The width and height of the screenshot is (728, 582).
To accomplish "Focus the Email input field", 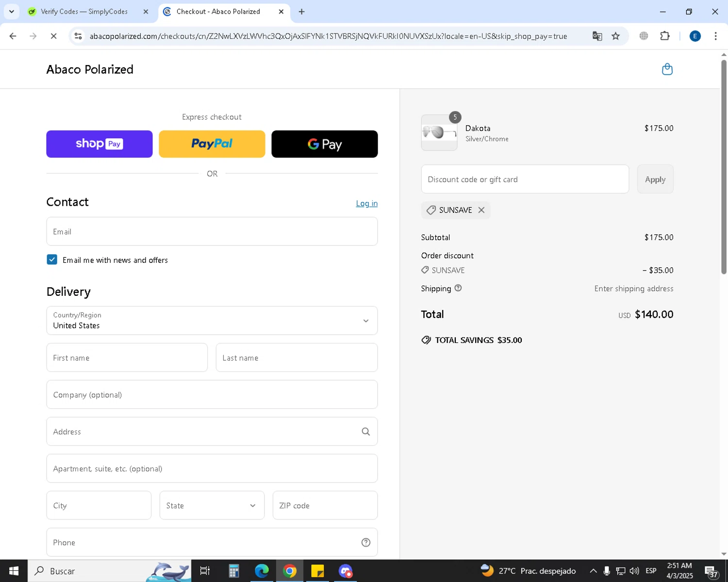I will click(x=212, y=231).
